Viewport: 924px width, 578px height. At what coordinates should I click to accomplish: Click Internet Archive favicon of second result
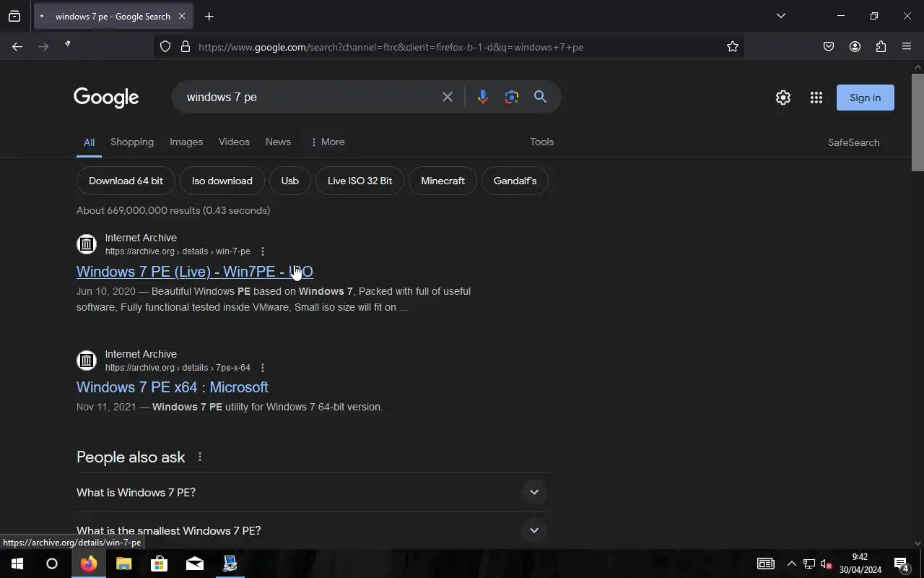(x=87, y=361)
